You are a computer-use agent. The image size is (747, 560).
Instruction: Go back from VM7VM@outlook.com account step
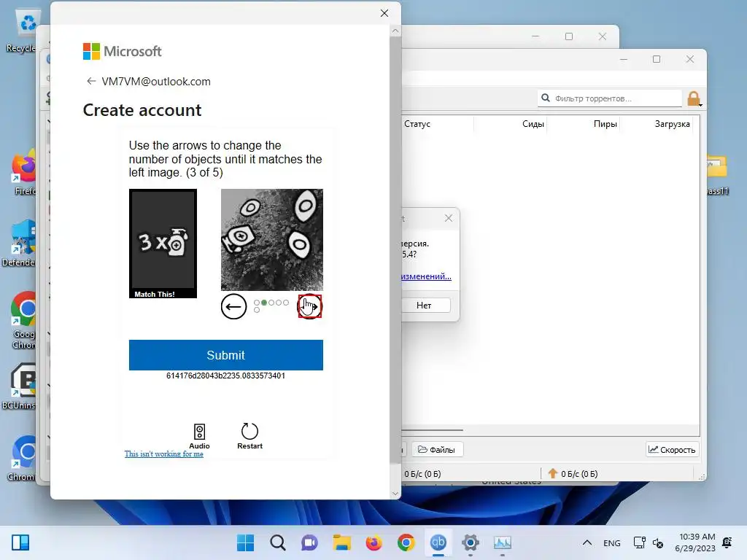pyautogui.click(x=91, y=82)
